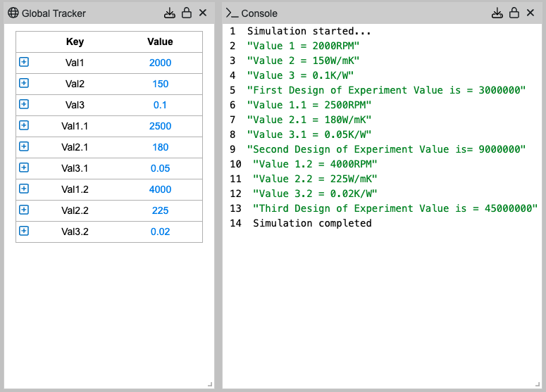Click the Second Design of Experiment console line

[386, 149]
